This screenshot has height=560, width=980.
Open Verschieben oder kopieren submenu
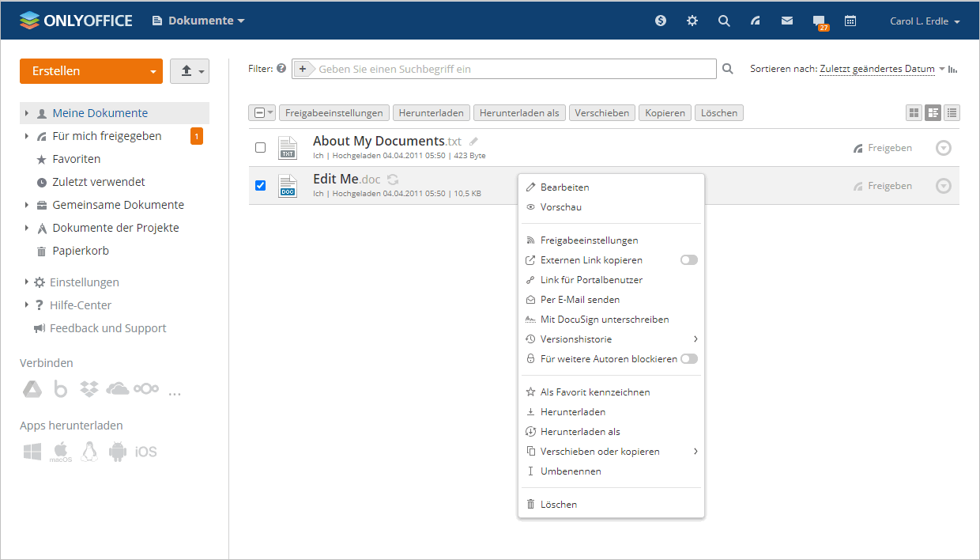(611, 452)
